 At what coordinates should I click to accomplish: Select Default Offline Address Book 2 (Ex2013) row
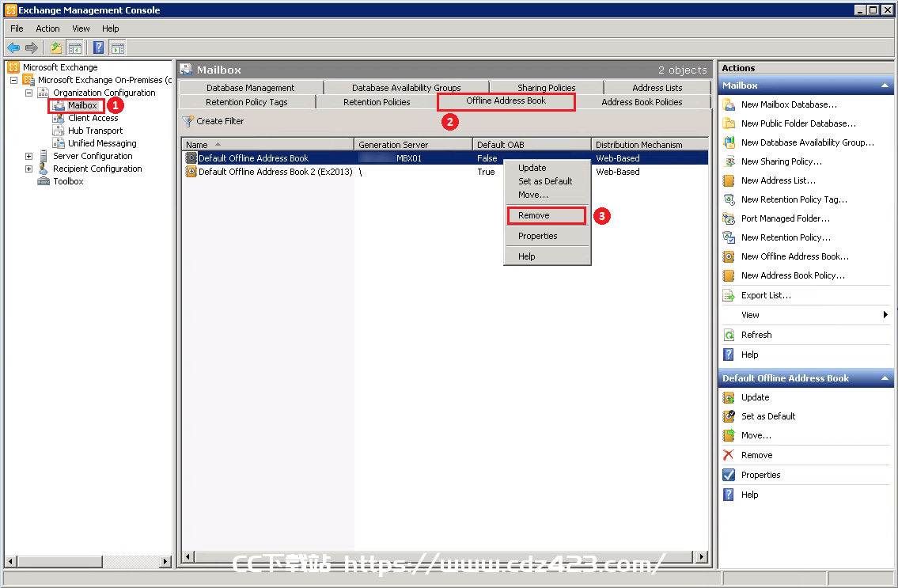point(445,172)
